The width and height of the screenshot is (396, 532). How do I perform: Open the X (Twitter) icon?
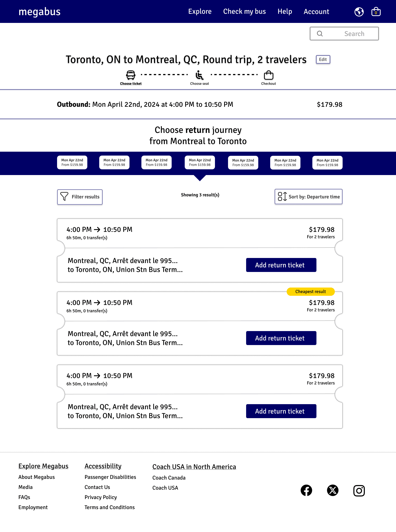click(333, 490)
